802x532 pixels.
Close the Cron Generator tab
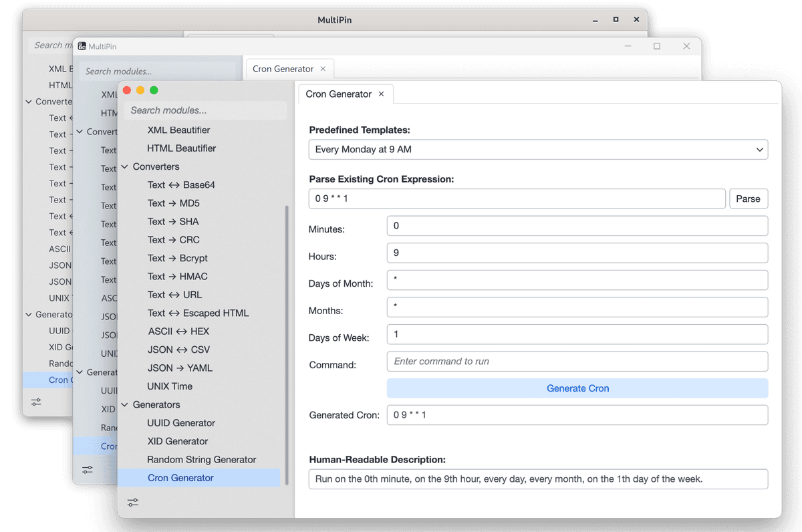click(382, 94)
